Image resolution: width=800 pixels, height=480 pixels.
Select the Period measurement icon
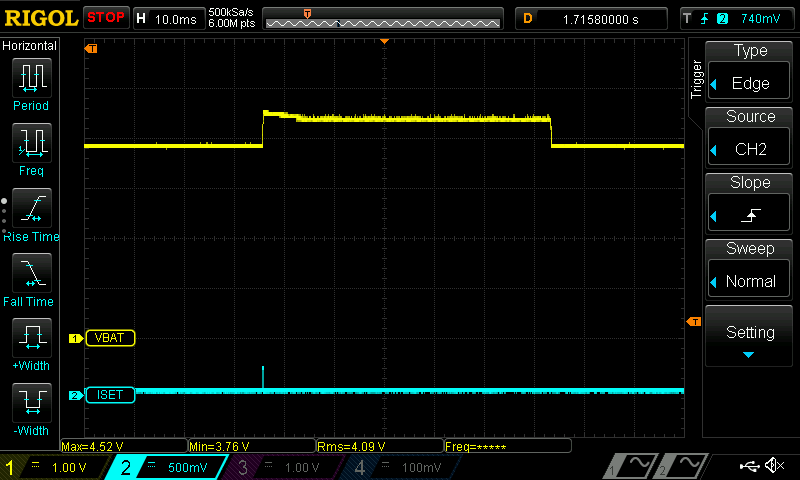click(32, 78)
